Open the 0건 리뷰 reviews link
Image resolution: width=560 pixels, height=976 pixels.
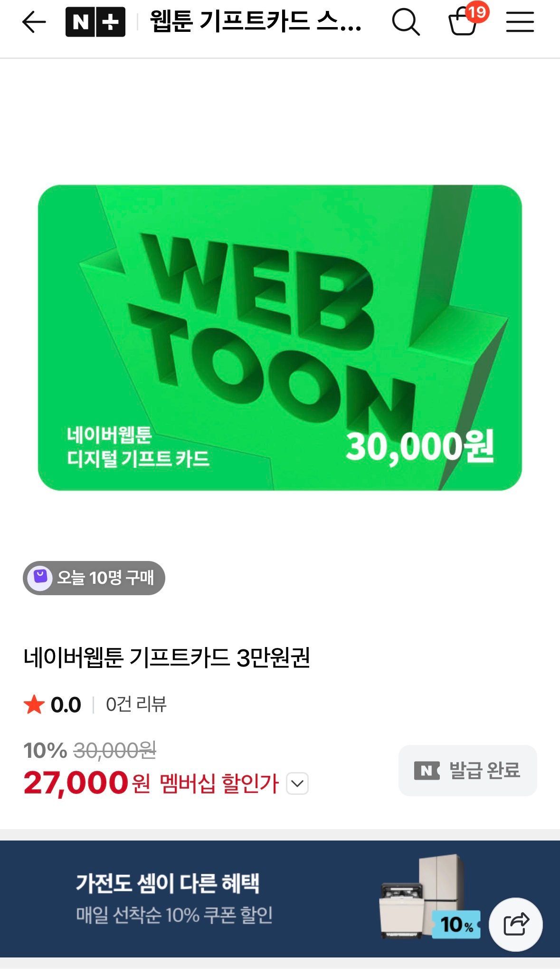136,705
